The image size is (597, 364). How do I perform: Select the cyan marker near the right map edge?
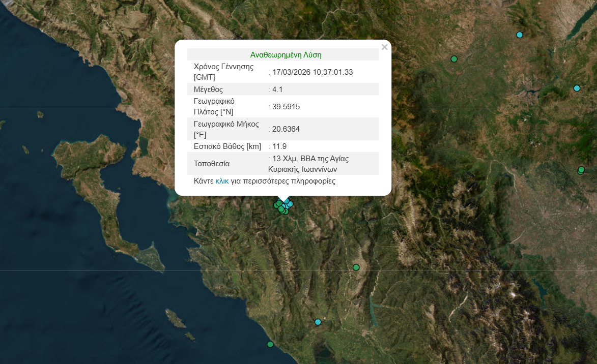[577, 88]
